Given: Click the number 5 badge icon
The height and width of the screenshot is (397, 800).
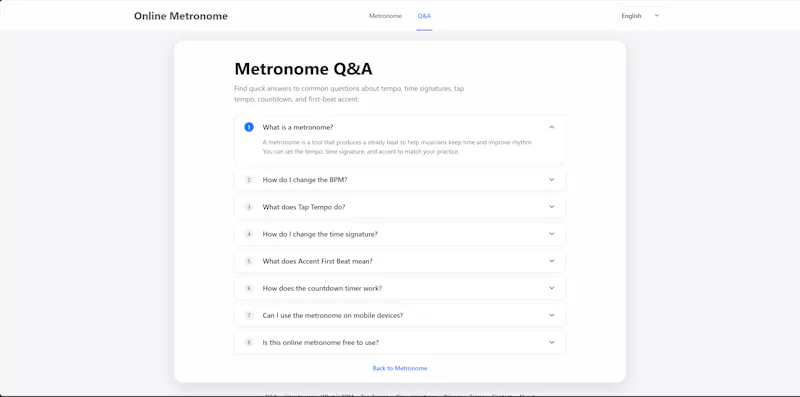Looking at the screenshot, I should [249, 261].
